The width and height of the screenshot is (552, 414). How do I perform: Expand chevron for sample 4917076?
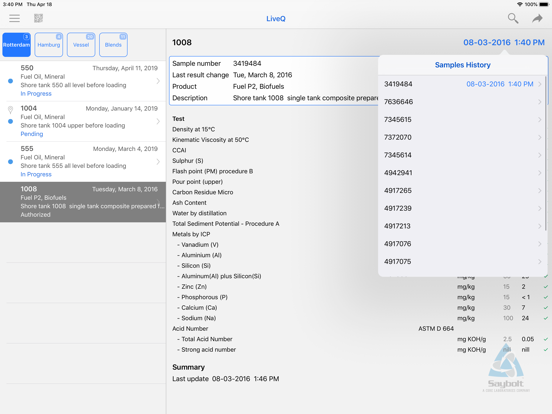click(540, 244)
